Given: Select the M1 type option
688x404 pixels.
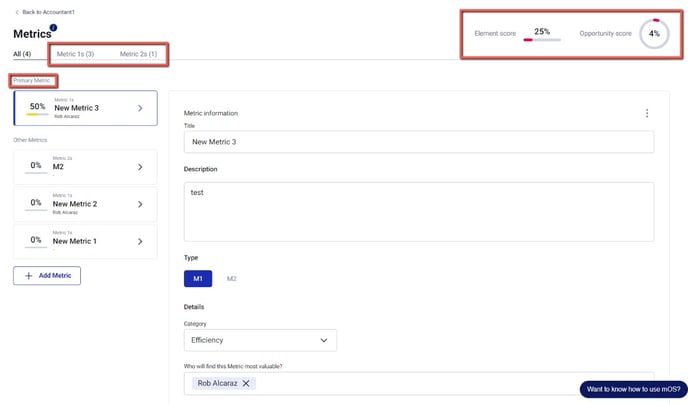Looking at the screenshot, I should pos(198,279).
